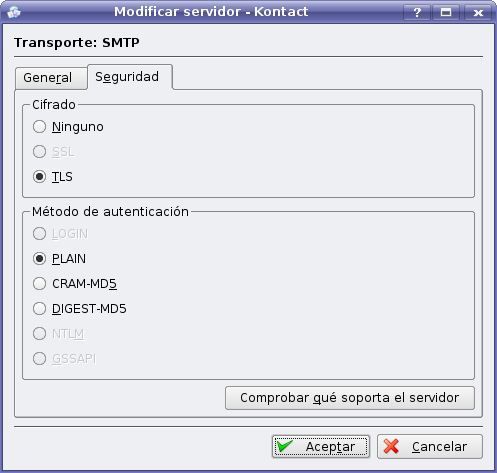Click the question mark help button
This screenshot has height=473, width=497.
pyautogui.click(x=417, y=12)
